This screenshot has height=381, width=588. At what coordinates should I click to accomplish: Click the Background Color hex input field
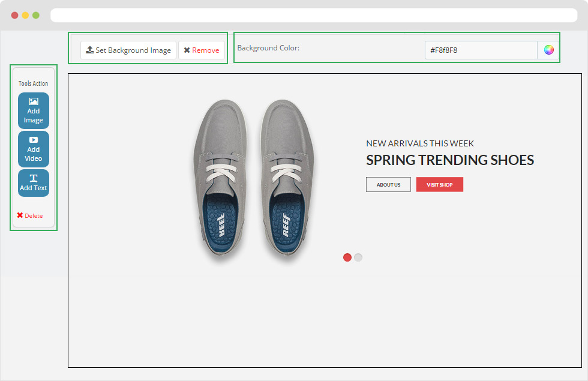coord(481,50)
